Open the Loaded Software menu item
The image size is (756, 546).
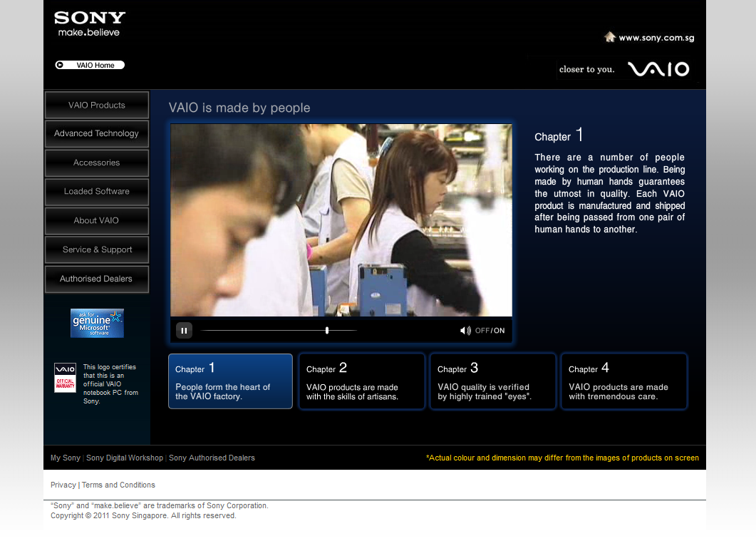96,192
